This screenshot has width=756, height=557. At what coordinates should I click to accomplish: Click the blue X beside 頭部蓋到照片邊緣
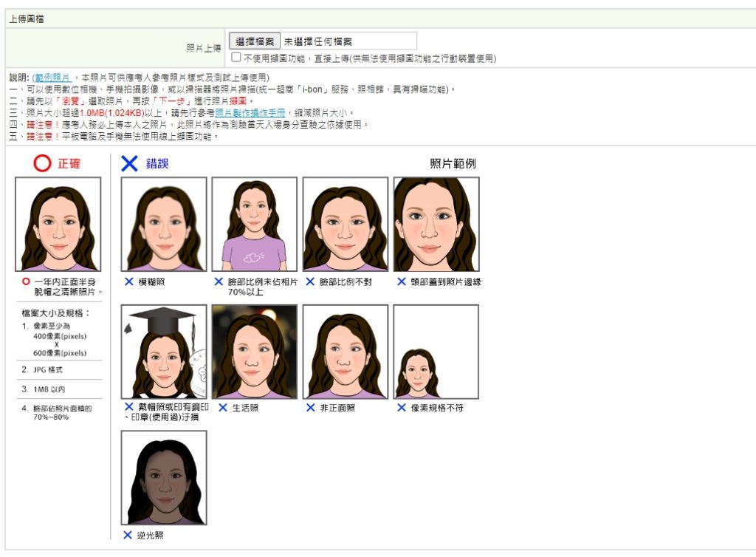pos(401,281)
